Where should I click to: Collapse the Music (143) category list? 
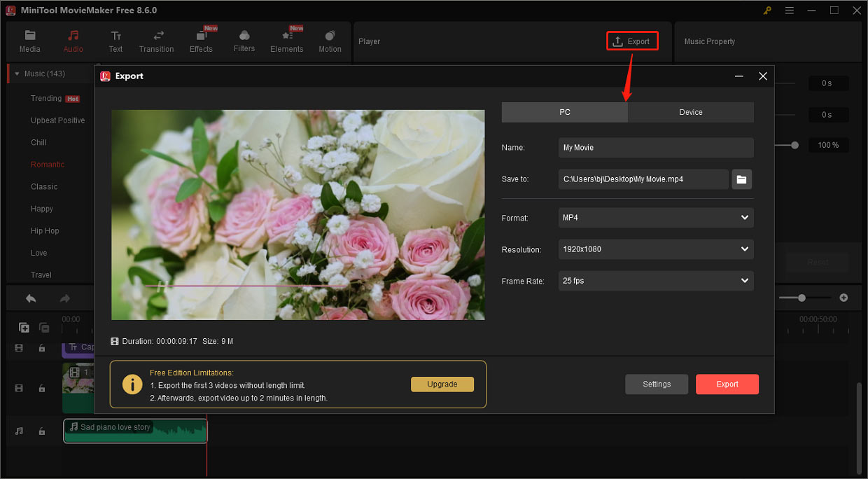click(x=17, y=74)
